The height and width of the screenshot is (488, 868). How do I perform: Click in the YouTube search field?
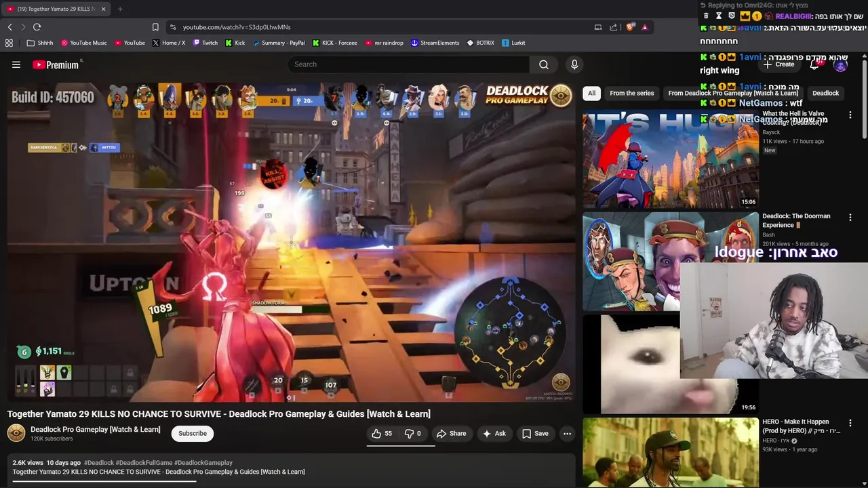[409, 64]
